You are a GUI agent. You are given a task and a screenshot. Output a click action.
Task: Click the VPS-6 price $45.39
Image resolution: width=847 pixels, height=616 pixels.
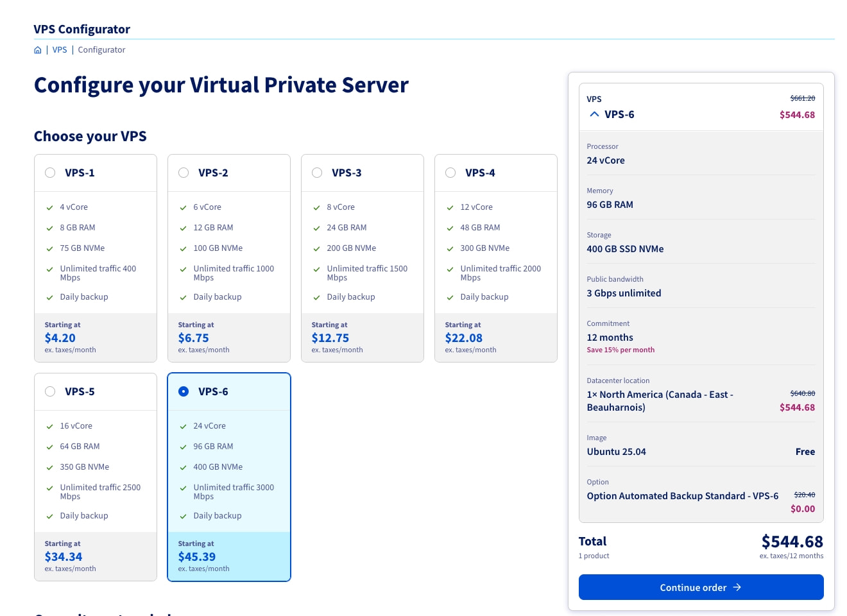coord(197,557)
